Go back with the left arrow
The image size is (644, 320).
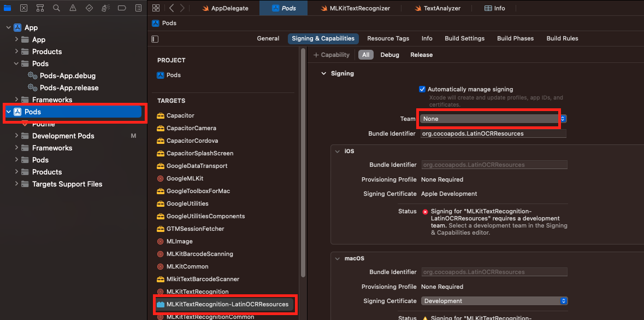tap(172, 8)
